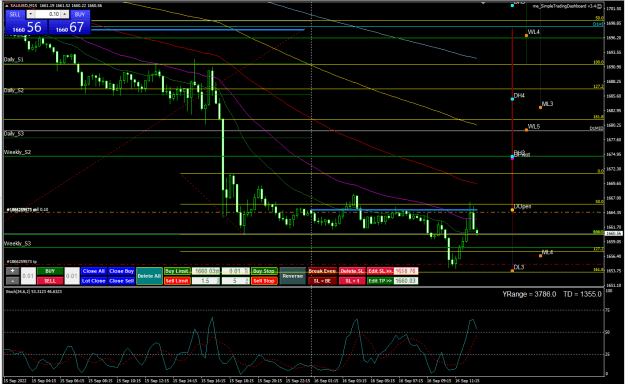Click the orange WL4 level marker

[x=526, y=36]
